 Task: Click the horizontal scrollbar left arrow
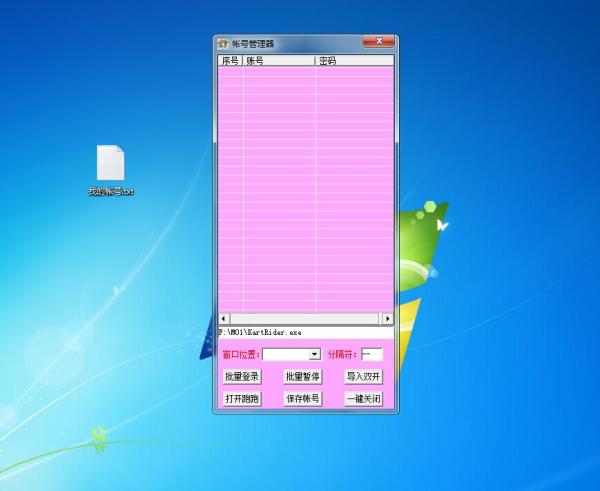223,318
